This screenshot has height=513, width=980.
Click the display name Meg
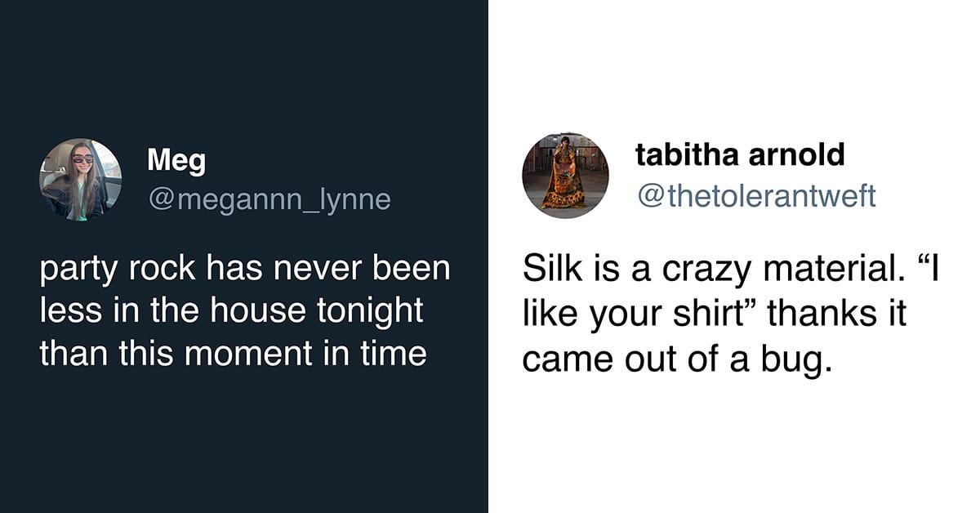click(x=176, y=161)
